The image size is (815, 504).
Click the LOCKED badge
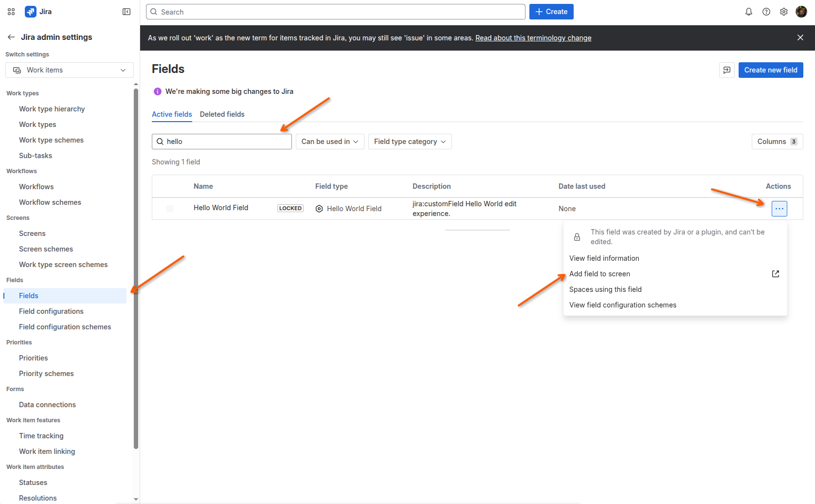(x=290, y=208)
